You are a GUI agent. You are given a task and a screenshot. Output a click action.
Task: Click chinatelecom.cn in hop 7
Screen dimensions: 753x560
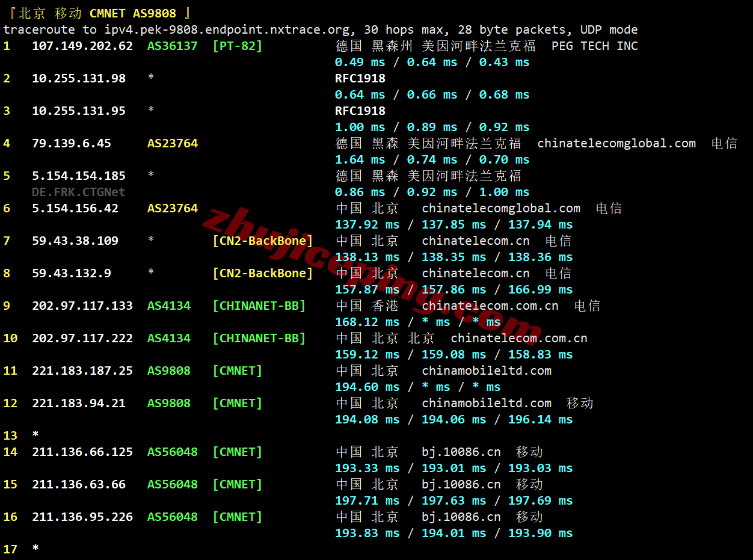476,241
